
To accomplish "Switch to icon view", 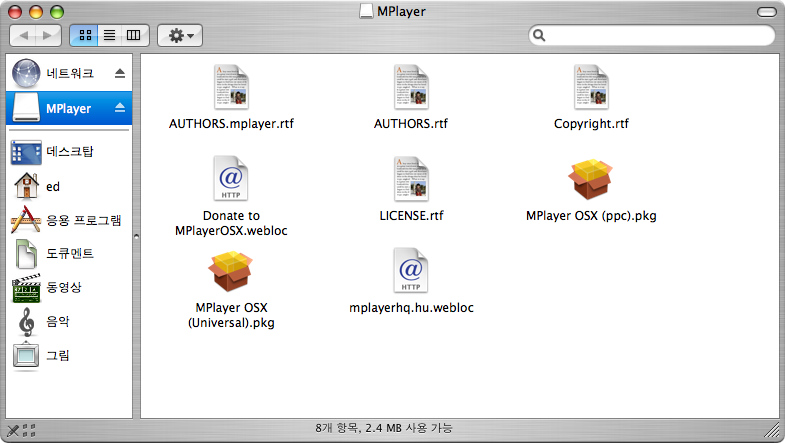I will pyautogui.click(x=84, y=35).
